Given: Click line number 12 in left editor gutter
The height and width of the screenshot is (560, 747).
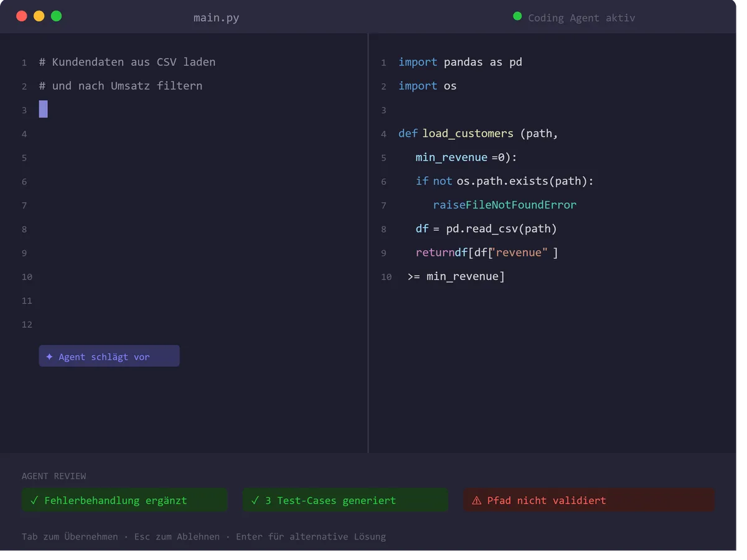Looking at the screenshot, I should click(27, 324).
